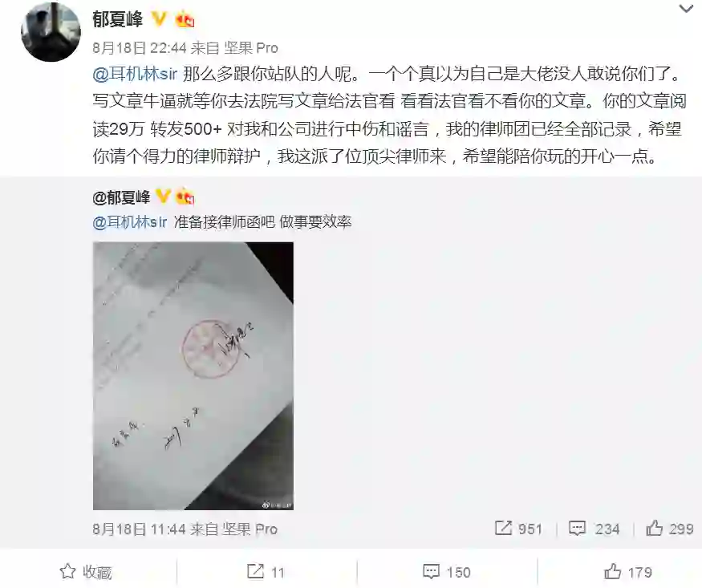Open the 坚果 Pro source link at top
The width and height of the screenshot is (702, 588).
251,47
